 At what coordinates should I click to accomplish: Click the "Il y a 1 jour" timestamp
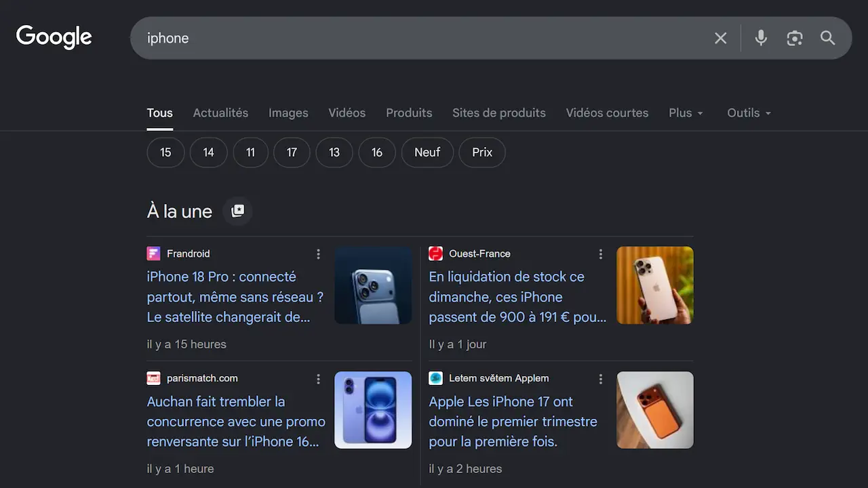coord(458,344)
